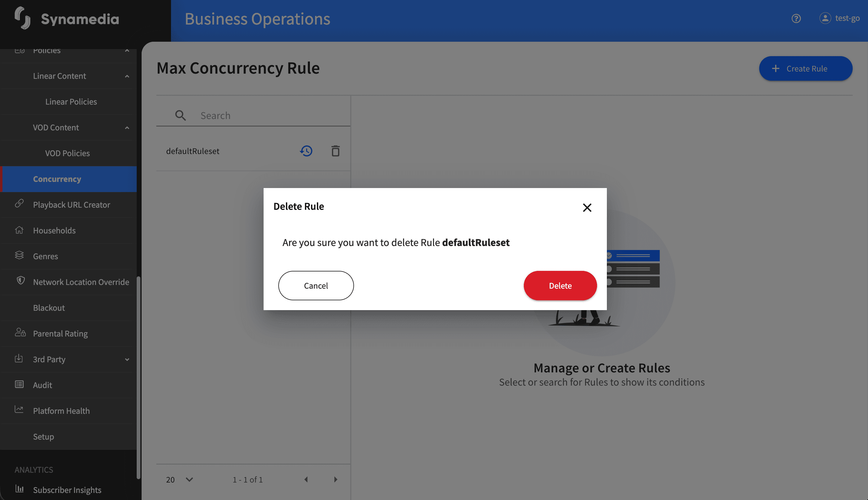
Task: Collapse the Policies section chevron
Action: point(127,51)
